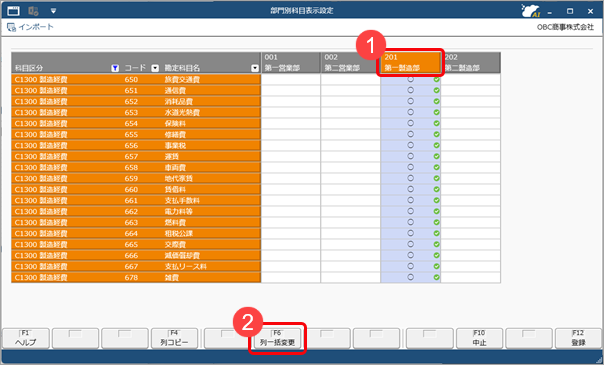Click green check icon in row 651
The width and height of the screenshot is (604, 365).
tap(436, 90)
